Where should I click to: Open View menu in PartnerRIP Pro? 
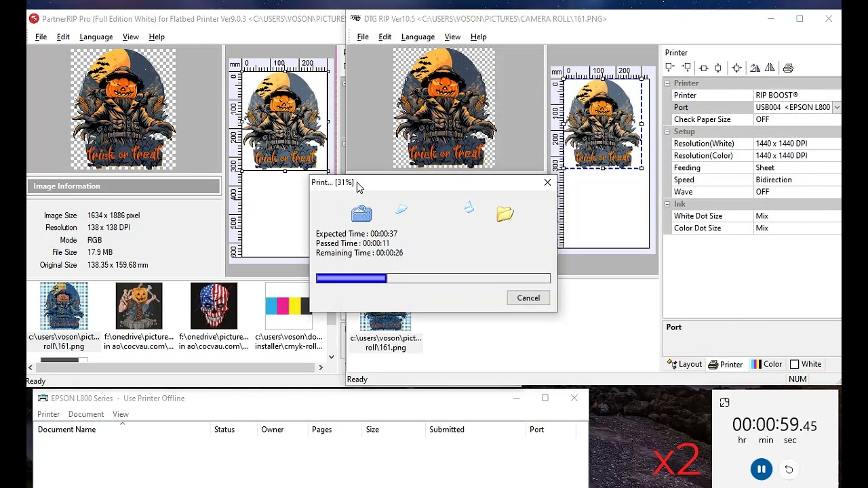click(131, 37)
